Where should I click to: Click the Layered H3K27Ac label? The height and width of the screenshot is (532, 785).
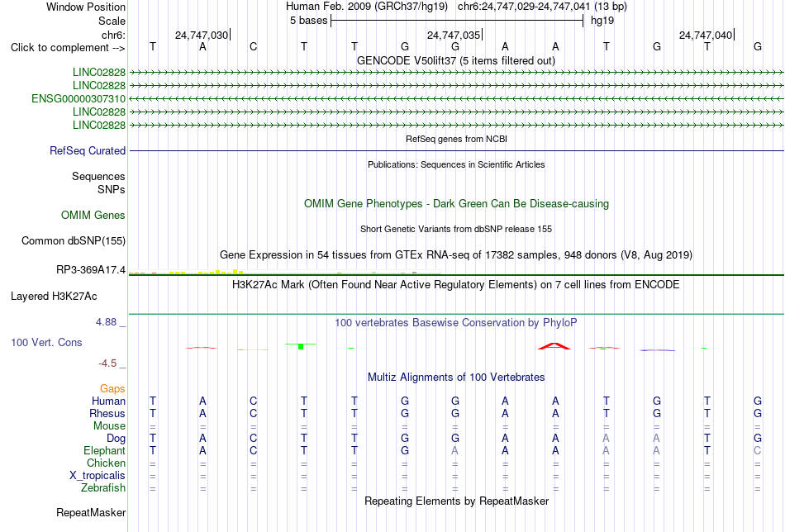pos(54,297)
